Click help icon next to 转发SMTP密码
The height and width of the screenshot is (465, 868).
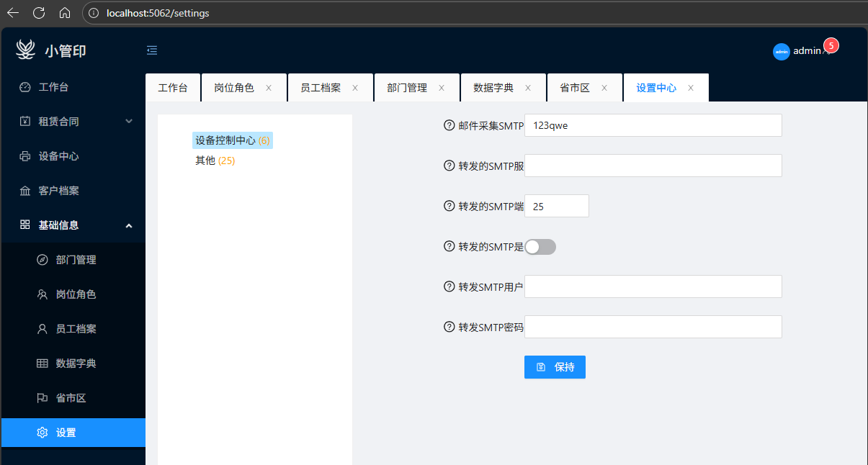pos(449,327)
